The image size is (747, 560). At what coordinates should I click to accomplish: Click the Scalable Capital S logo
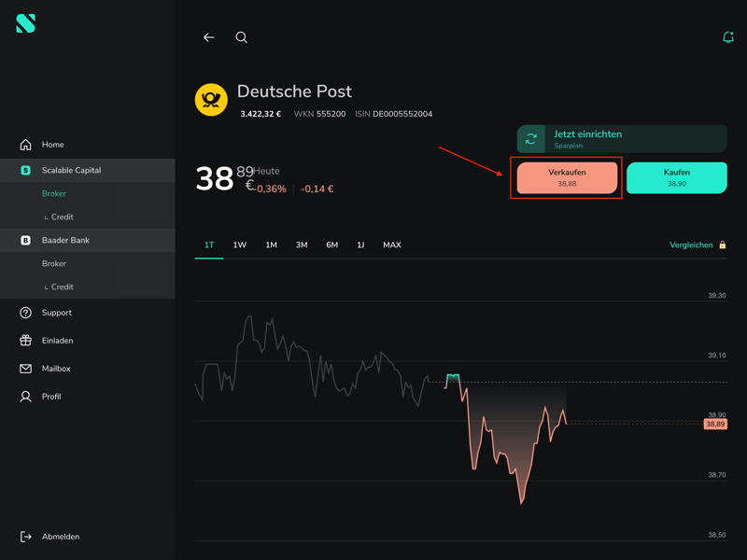[x=26, y=23]
